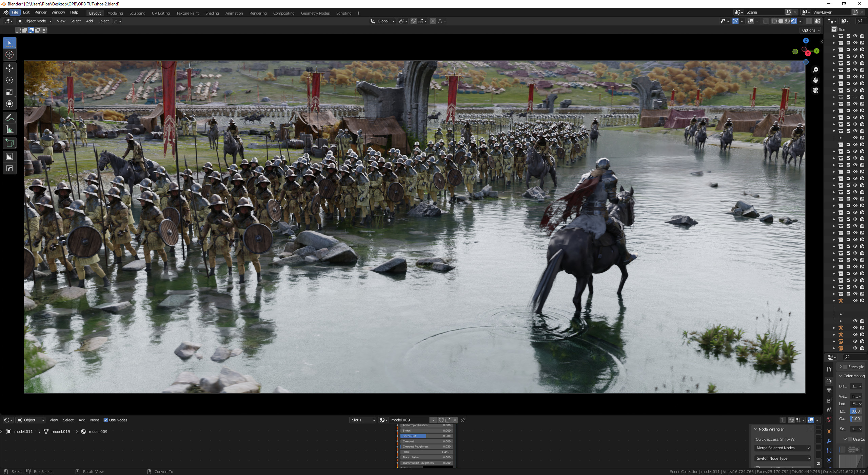The image size is (868, 475).
Task: Enable the Use Curves checkbox
Action: (850, 439)
